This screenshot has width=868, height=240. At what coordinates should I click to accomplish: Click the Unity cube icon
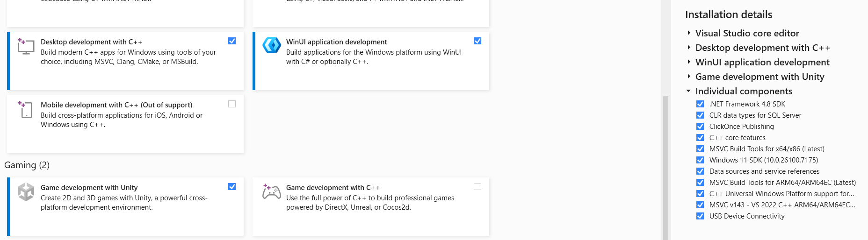(x=26, y=192)
